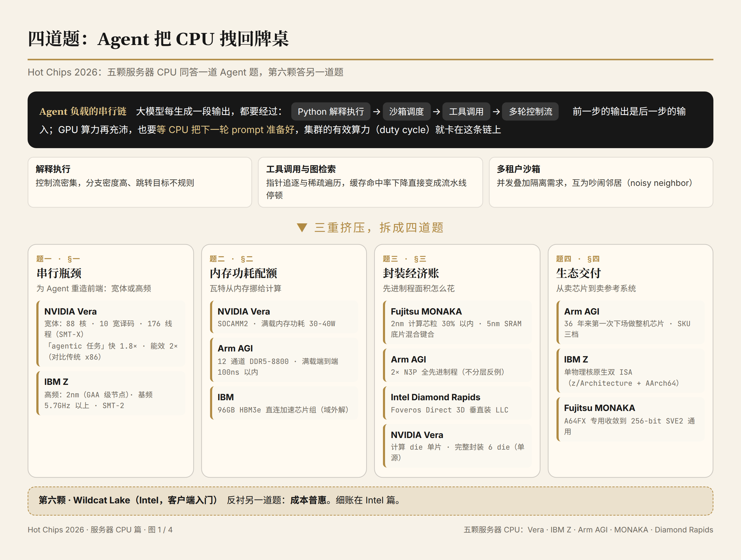Click the '多轮控制流' chip
The image size is (741, 560).
pyautogui.click(x=530, y=112)
